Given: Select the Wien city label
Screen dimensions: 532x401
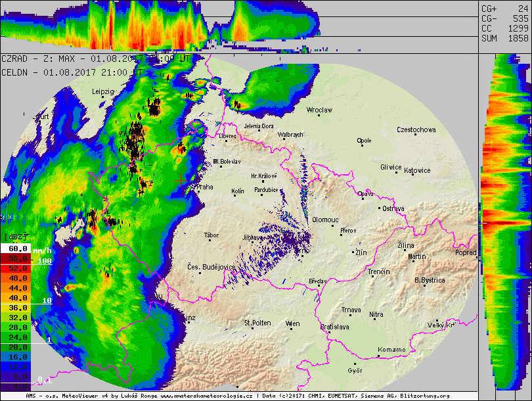Looking at the screenshot, I should point(292,323).
